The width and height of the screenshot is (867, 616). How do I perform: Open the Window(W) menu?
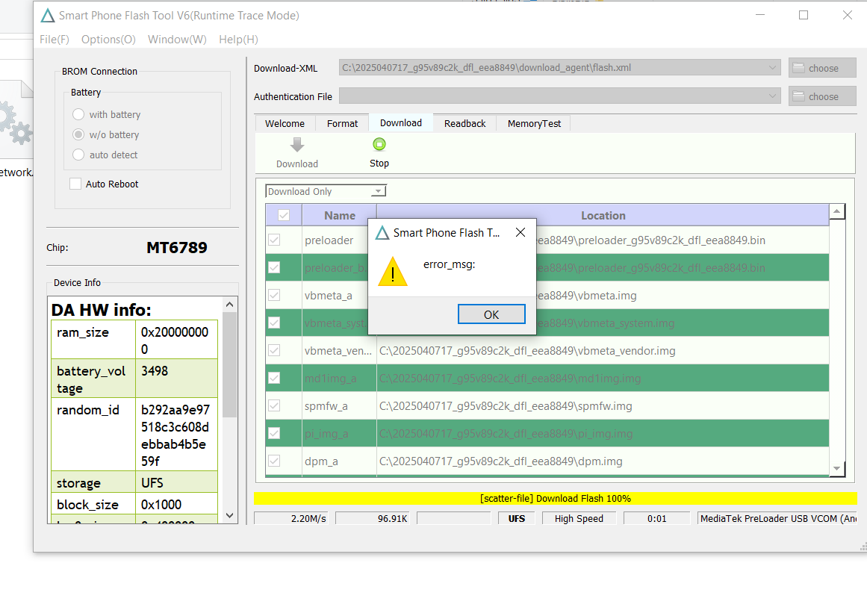point(177,40)
